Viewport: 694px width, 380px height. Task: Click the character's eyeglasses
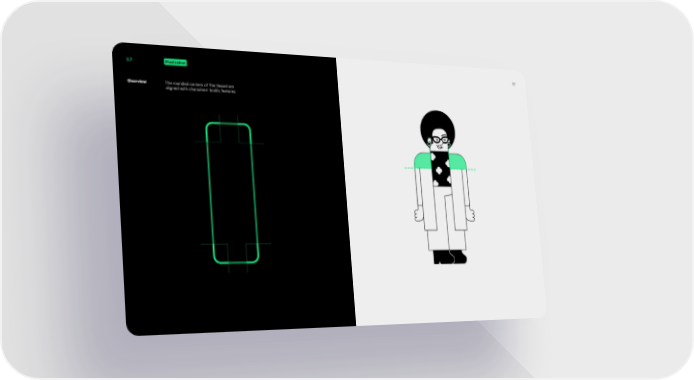(x=440, y=140)
